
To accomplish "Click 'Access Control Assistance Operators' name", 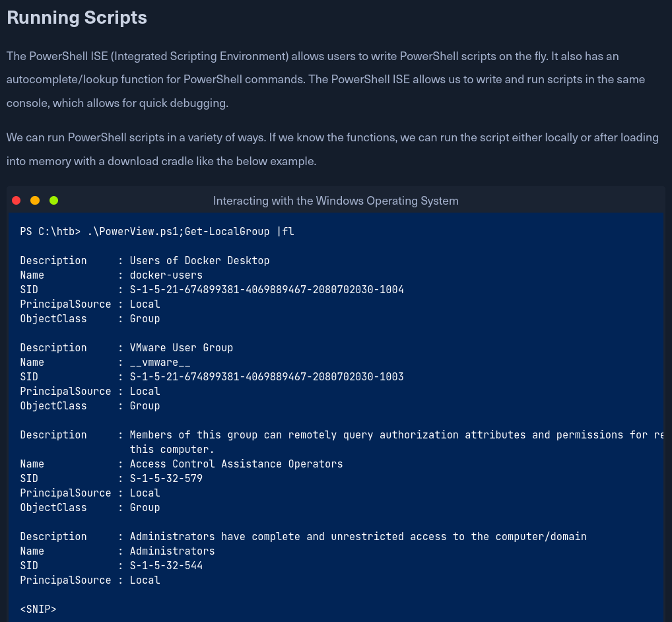I will (236, 464).
